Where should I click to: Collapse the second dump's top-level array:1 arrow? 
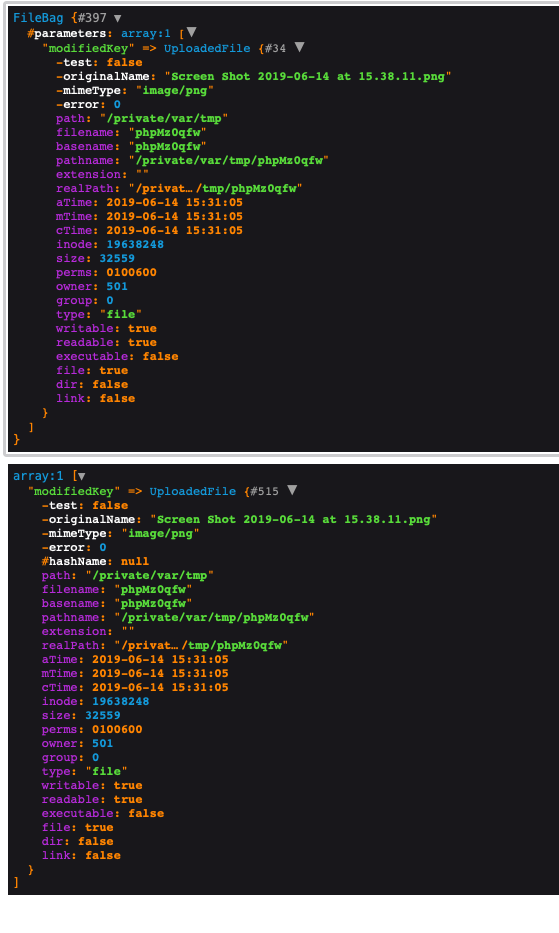pyautogui.click(x=82, y=476)
